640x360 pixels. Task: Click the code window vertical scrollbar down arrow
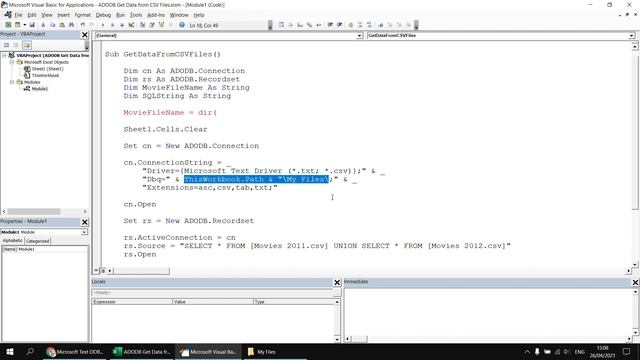point(635,264)
